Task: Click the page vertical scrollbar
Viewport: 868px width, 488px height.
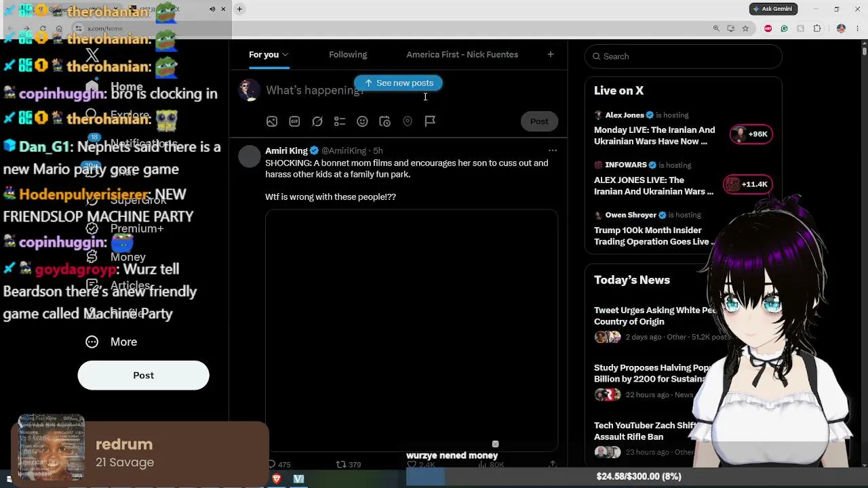Action: click(864, 52)
